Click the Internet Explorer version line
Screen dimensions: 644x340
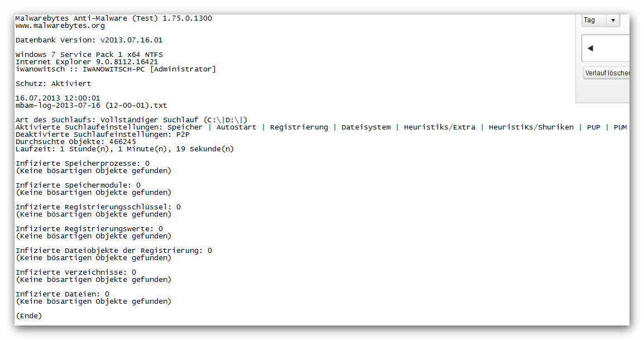tap(86, 62)
